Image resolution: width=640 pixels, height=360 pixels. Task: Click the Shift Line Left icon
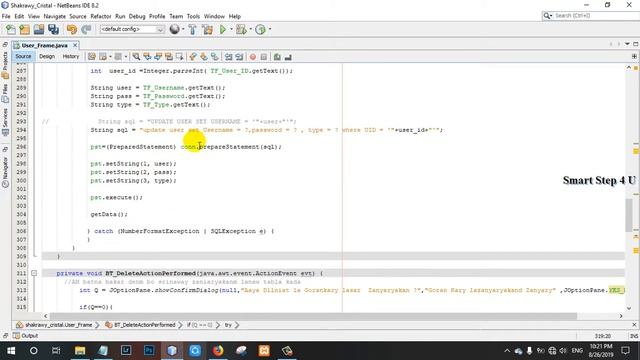pos(229,57)
